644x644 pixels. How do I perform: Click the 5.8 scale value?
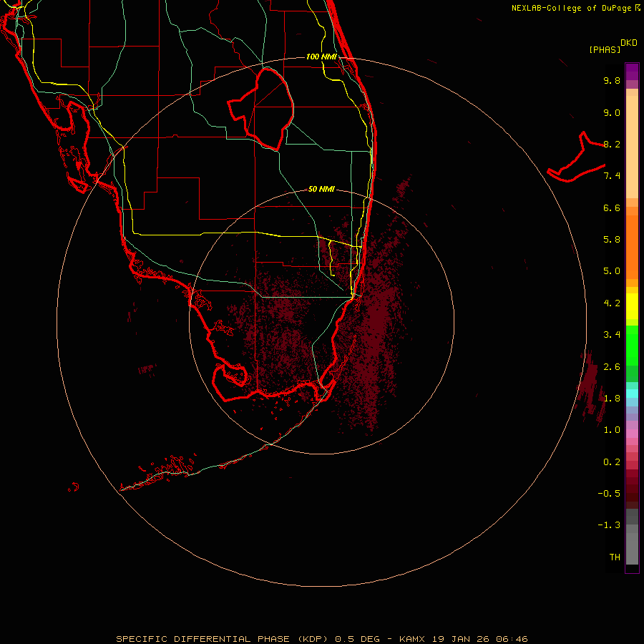(612, 240)
